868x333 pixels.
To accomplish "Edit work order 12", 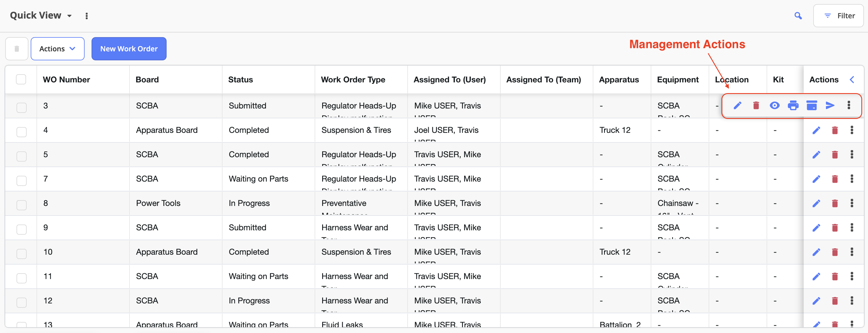I will [816, 301].
